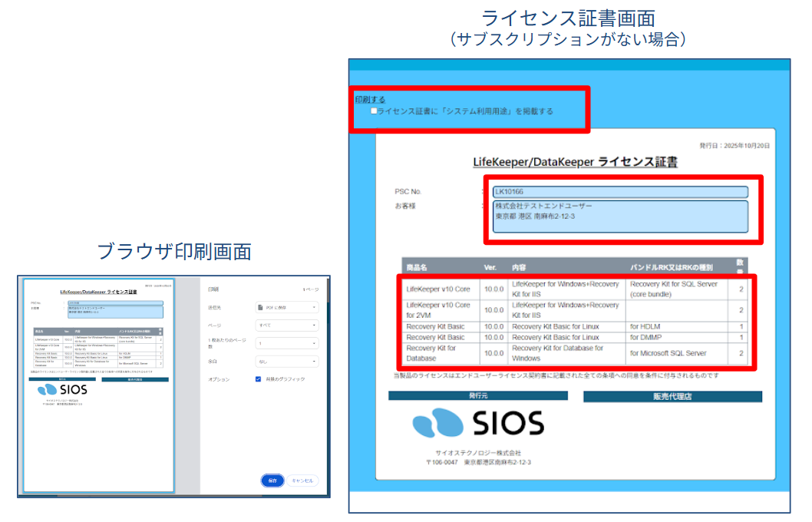Click the キャンセル button
Screen dimensions: 812x522
click(x=302, y=481)
